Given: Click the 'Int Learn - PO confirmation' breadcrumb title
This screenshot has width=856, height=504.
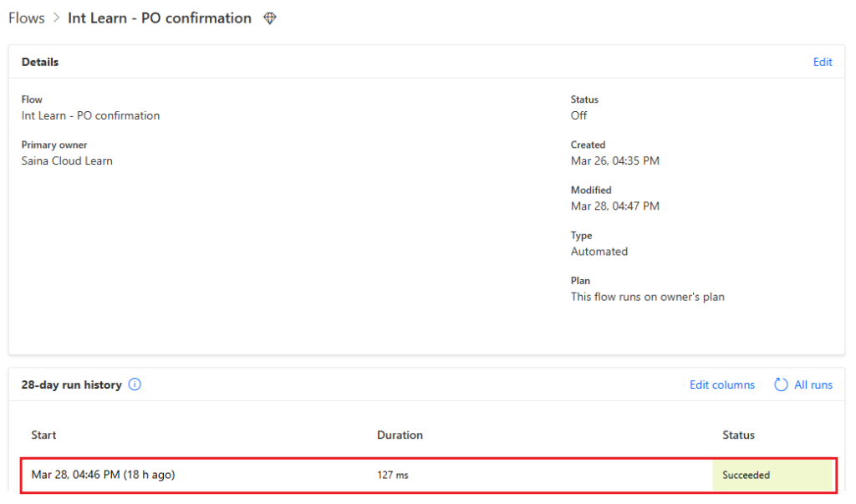Looking at the screenshot, I should pyautogui.click(x=160, y=18).
